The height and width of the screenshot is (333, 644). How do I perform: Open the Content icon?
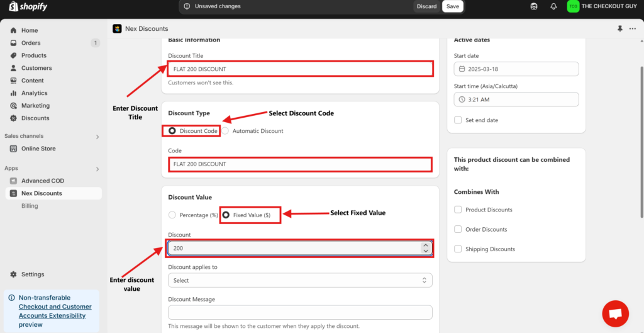[14, 81]
